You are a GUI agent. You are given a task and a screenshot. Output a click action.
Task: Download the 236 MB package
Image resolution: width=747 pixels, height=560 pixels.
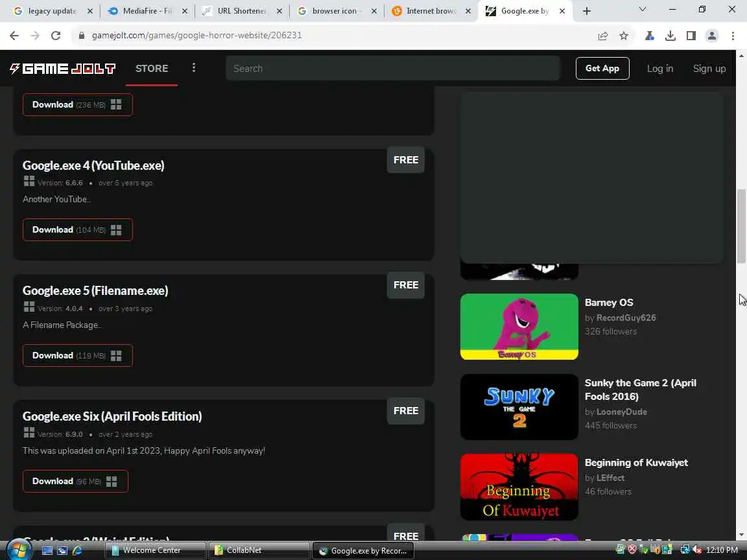pyautogui.click(x=78, y=105)
